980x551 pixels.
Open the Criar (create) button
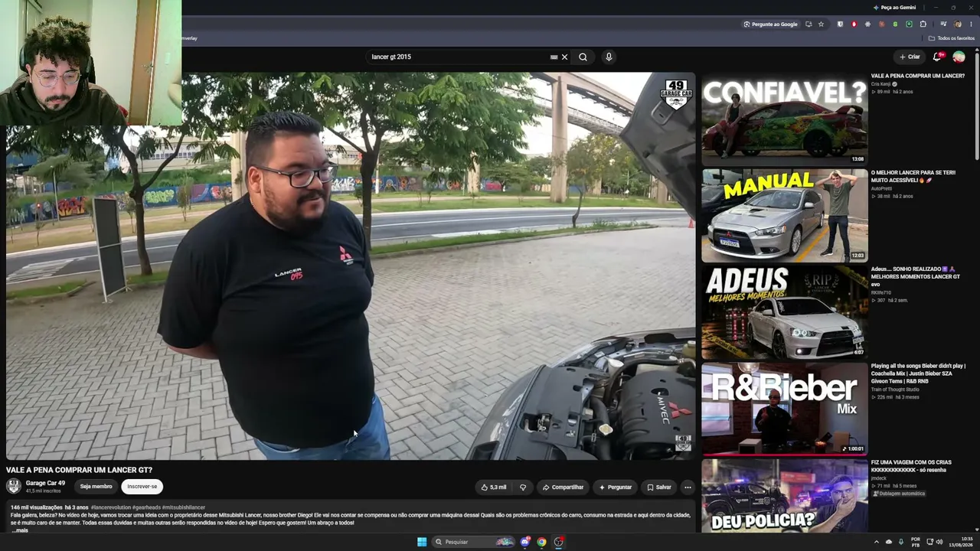tap(910, 57)
